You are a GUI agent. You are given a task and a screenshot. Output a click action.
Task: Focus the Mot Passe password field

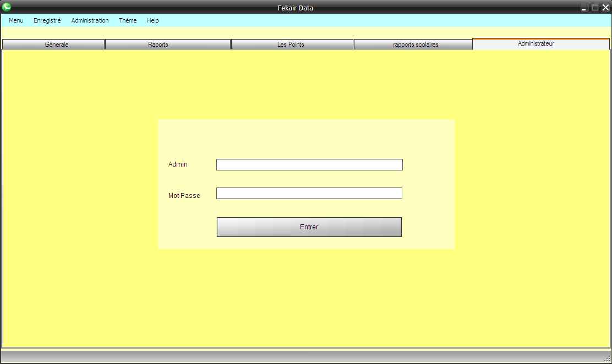pos(309,193)
